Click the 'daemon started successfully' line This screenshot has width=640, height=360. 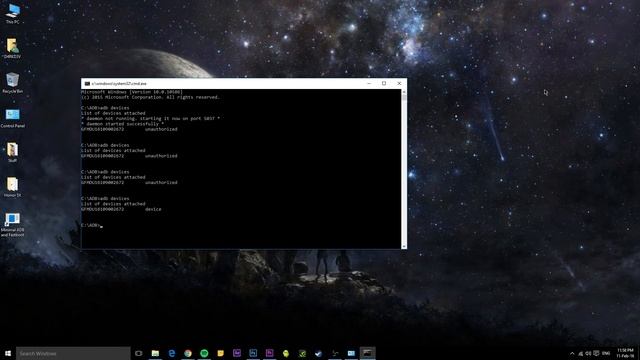122,124
